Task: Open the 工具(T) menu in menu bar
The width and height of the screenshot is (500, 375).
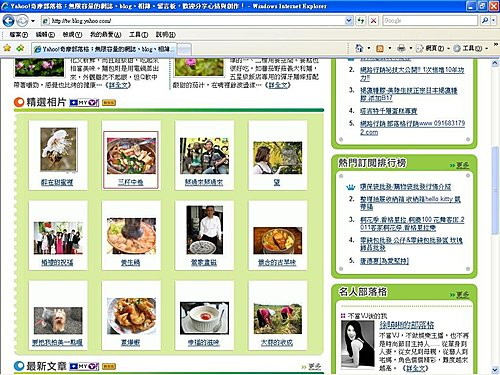Action: pyautogui.click(x=138, y=35)
